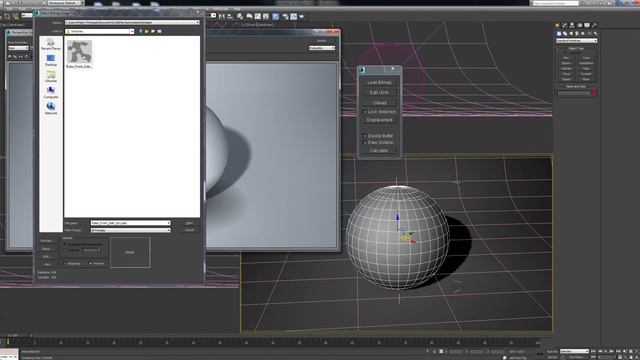The image size is (640, 360).
Task: Toggle the Preview checkbox
Action: tap(90, 263)
